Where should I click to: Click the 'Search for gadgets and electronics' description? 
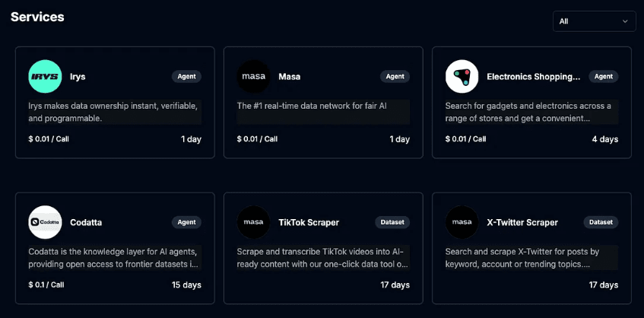point(532,112)
